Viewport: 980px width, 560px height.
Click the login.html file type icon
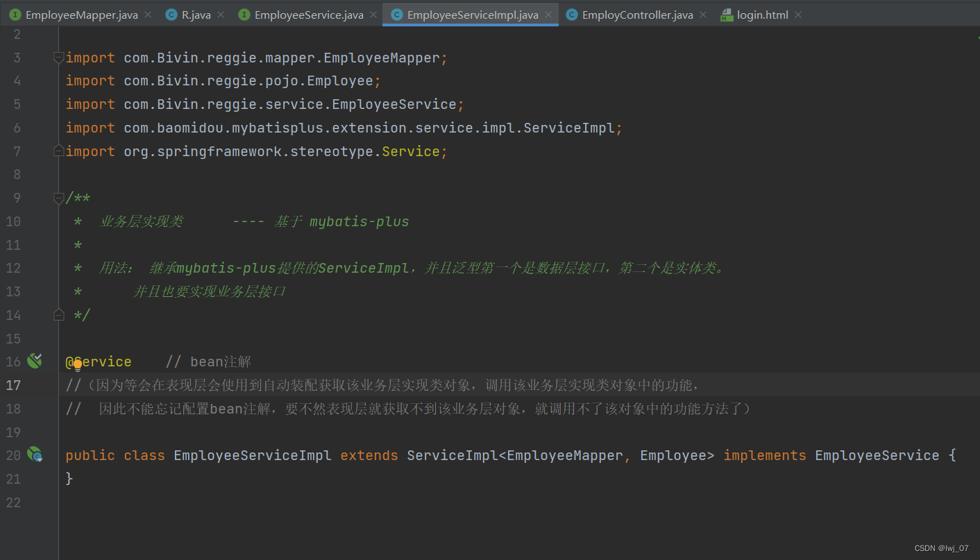pos(727,15)
